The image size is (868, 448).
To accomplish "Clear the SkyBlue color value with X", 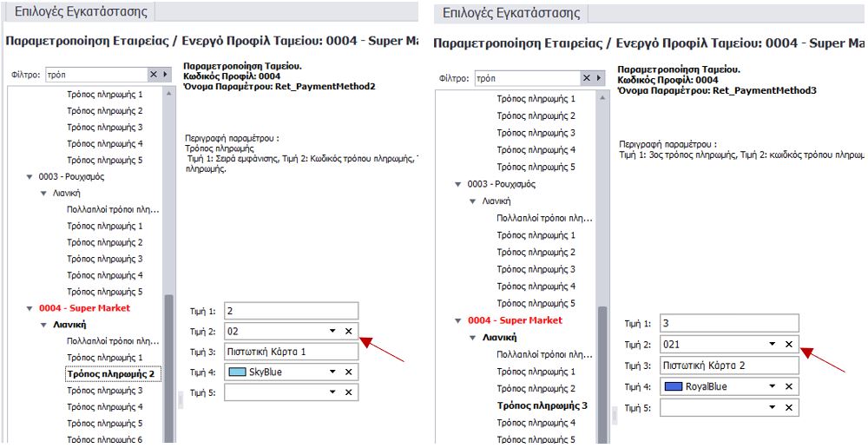I will point(348,372).
